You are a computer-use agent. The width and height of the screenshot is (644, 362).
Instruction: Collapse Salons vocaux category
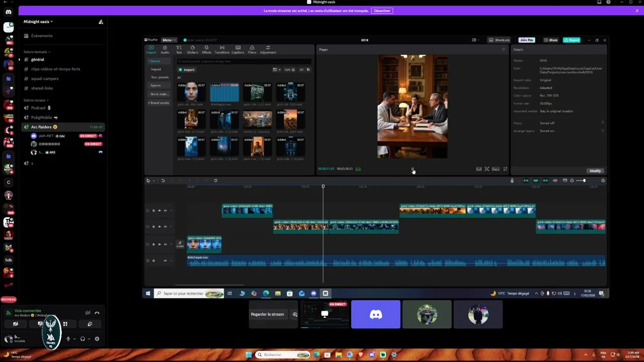[x=36, y=100]
